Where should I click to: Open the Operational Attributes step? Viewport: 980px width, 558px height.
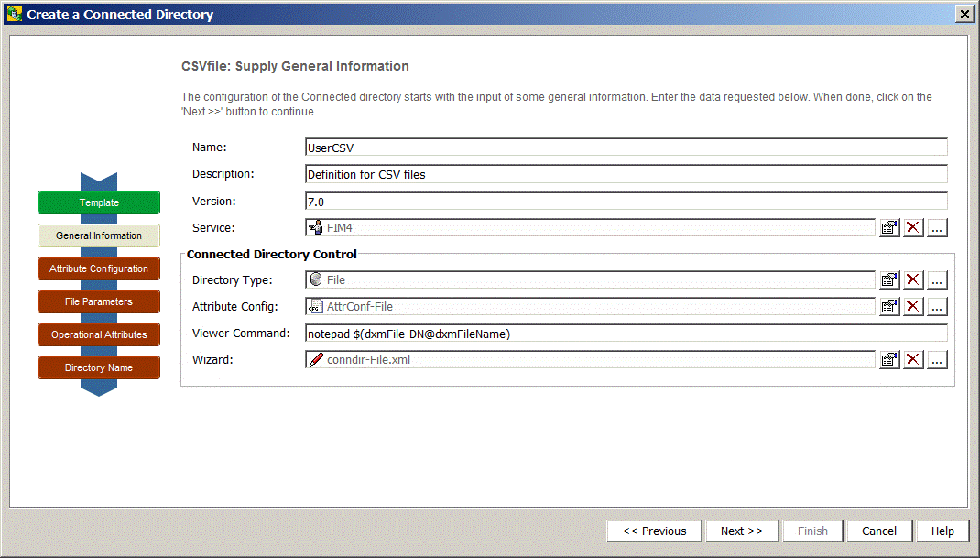(99, 334)
